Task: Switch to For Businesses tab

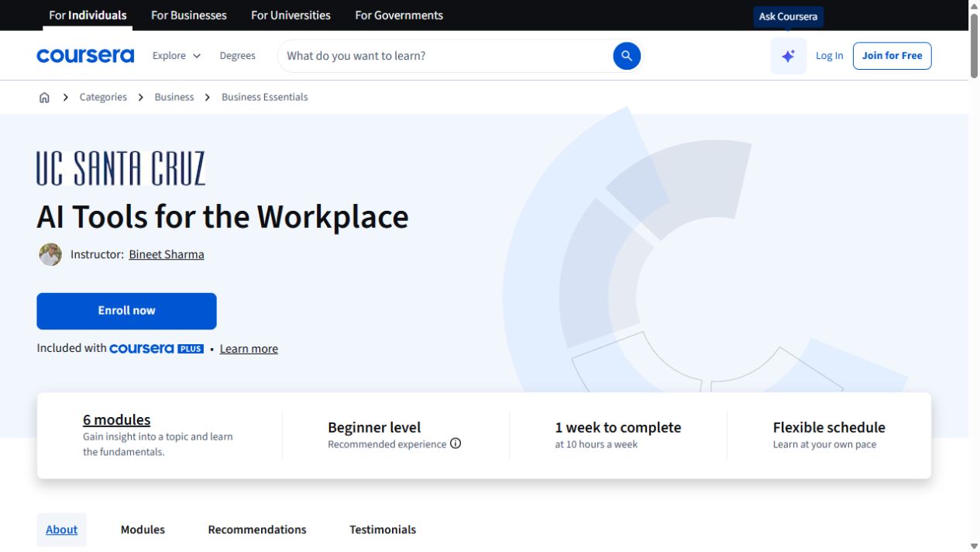Action: [189, 15]
